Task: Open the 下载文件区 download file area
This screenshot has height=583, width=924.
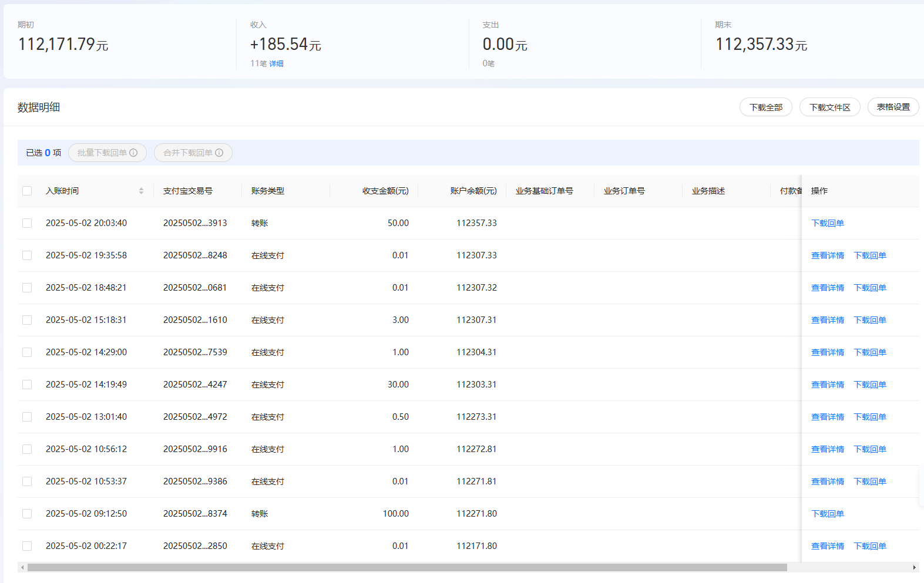Action: click(829, 107)
